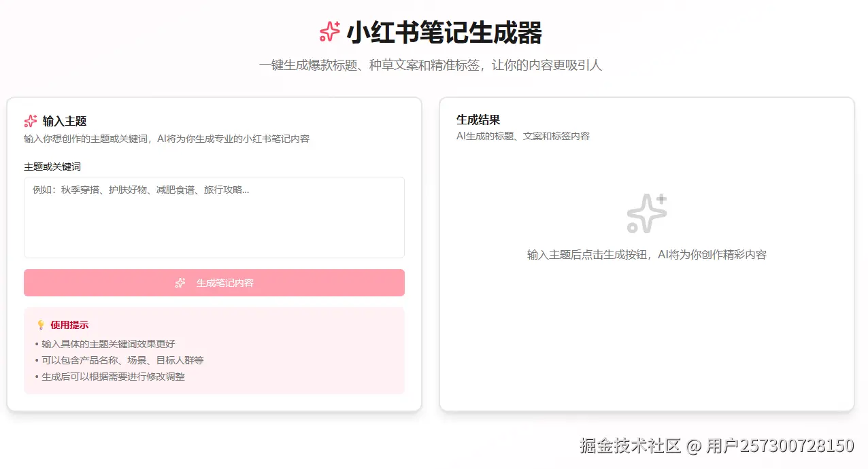The image size is (868, 469).
Task: Click the empty-state text 输入主题后点击生成按钮
Action: coord(646,255)
